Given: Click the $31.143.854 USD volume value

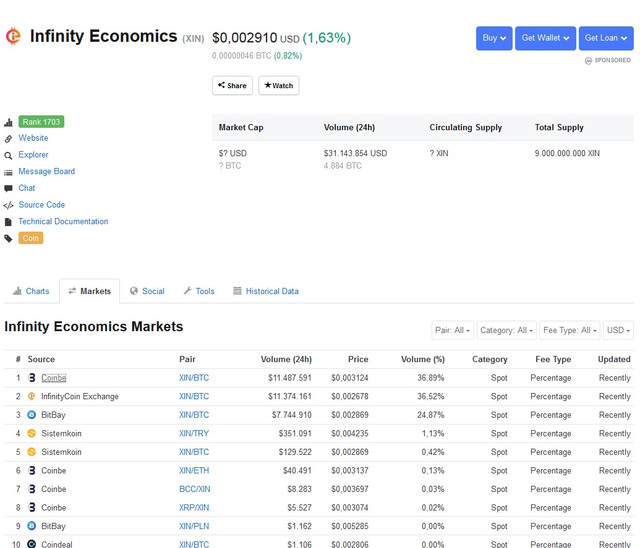Looking at the screenshot, I should click(356, 153).
